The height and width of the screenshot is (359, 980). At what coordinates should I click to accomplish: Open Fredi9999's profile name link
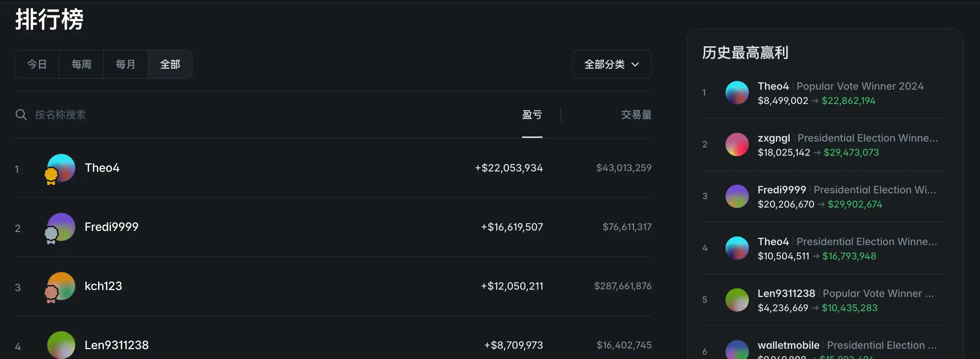click(x=112, y=227)
